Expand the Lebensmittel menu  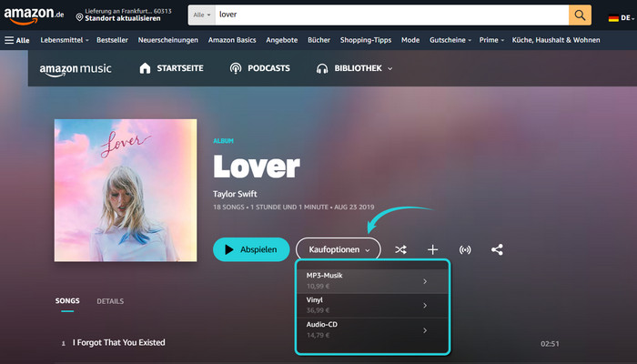[65, 40]
